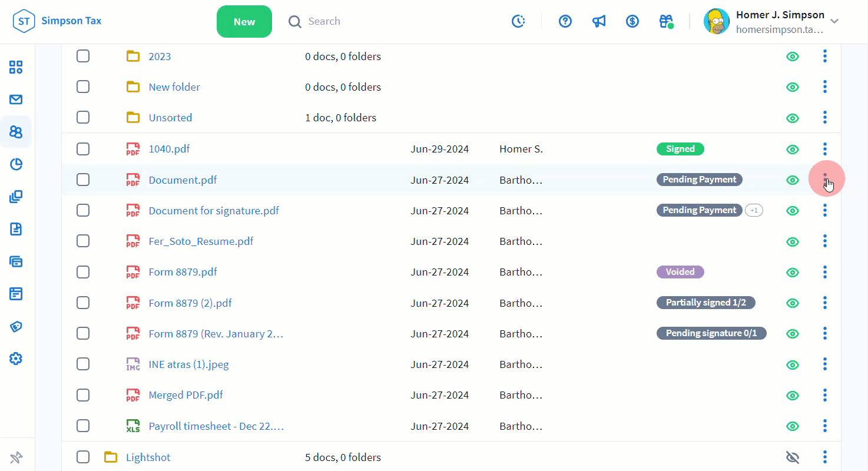The height and width of the screenshot is (471, 868).
Task: Click the timer clock icon in header
Action: point(518,22)
